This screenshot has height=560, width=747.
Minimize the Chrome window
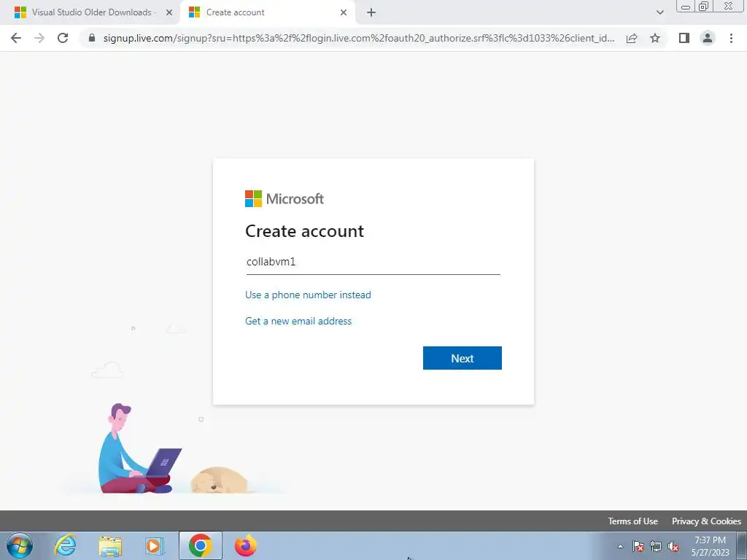tap(686, 7)
